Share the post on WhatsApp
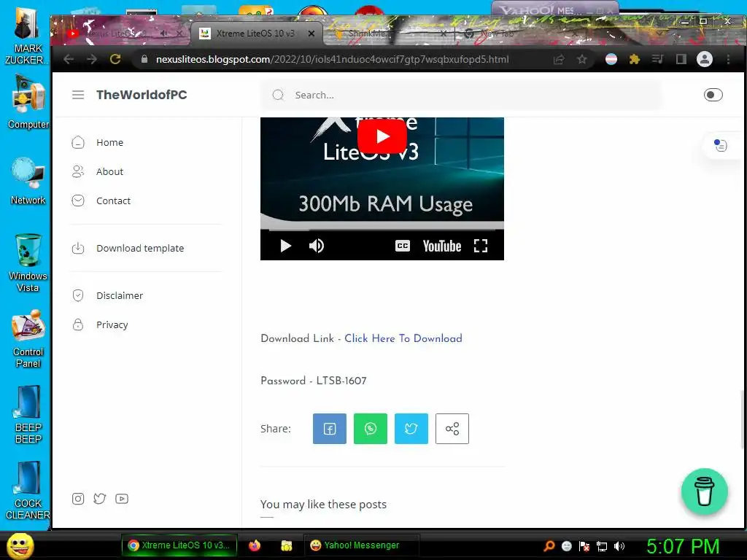 pos(371,429)
